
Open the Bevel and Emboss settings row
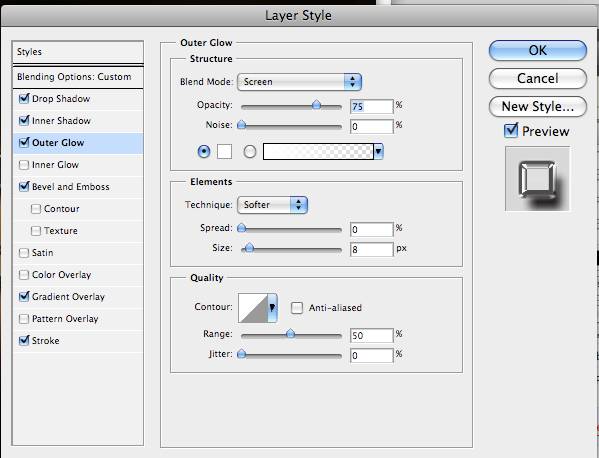tap(78, 187)
